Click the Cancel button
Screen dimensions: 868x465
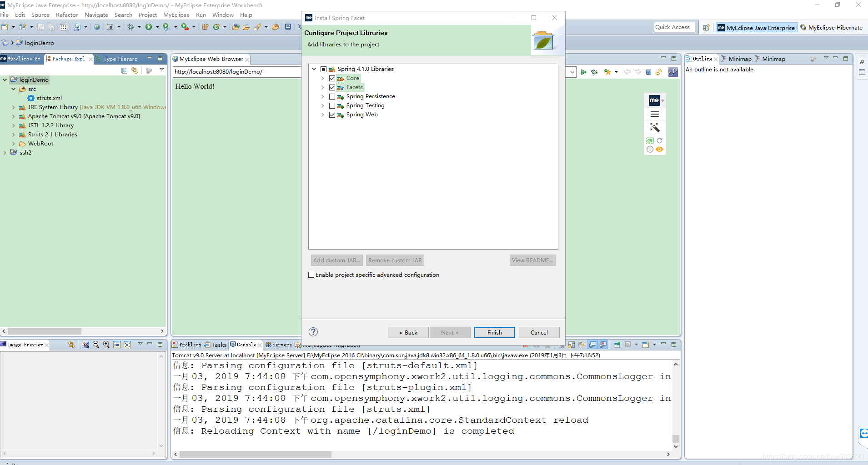tap(539, 333)
